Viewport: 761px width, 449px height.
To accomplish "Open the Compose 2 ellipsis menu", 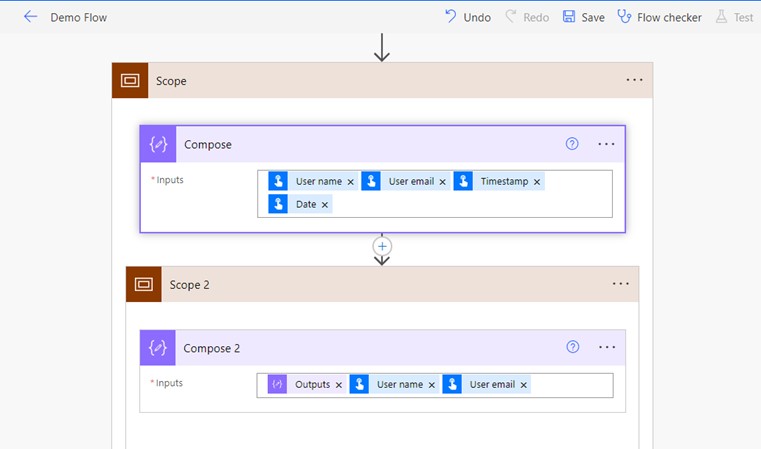I will [607, 347].
